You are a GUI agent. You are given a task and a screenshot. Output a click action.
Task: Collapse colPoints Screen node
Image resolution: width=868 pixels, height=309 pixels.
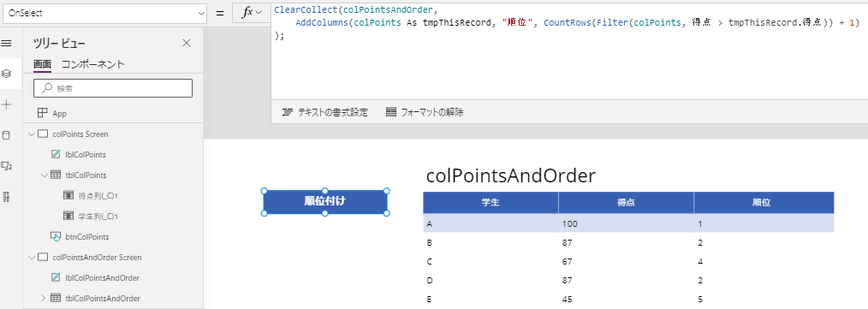pos(31,134)
